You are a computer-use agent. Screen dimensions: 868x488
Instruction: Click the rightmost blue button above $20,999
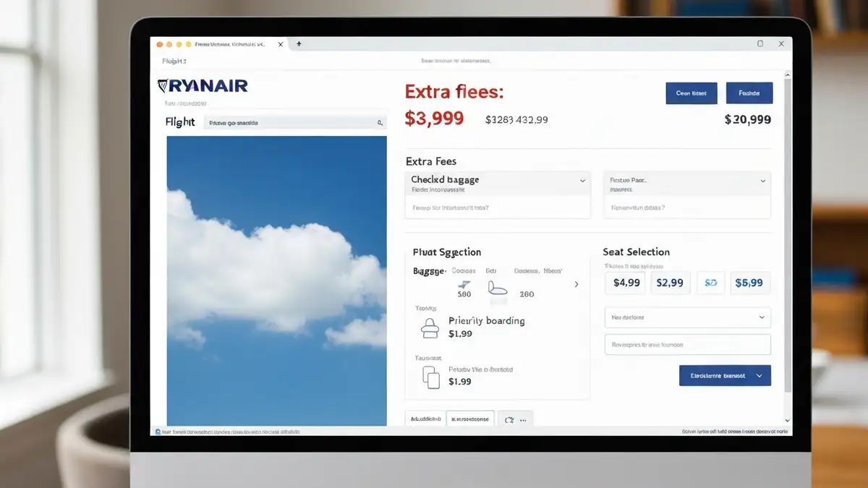[749, 93]
